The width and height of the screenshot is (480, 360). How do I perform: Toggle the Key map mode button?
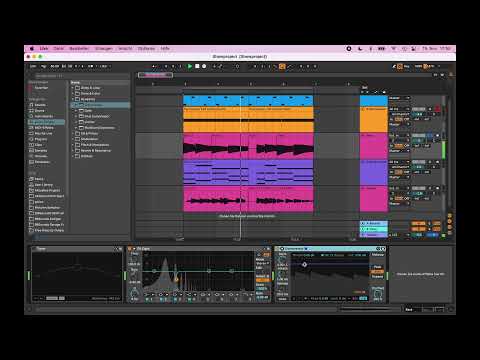pos(407,66)
